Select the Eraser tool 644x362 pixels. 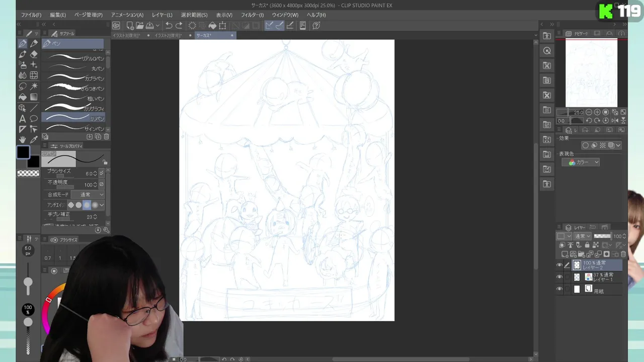pos(34,54)
